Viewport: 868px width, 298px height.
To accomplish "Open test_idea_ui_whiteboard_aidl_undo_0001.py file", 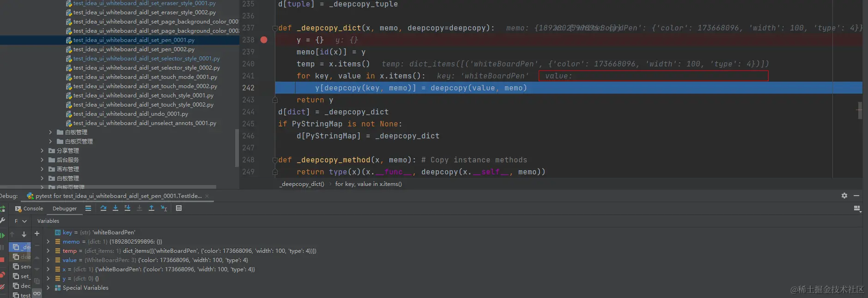I will (x=130, y=114).
